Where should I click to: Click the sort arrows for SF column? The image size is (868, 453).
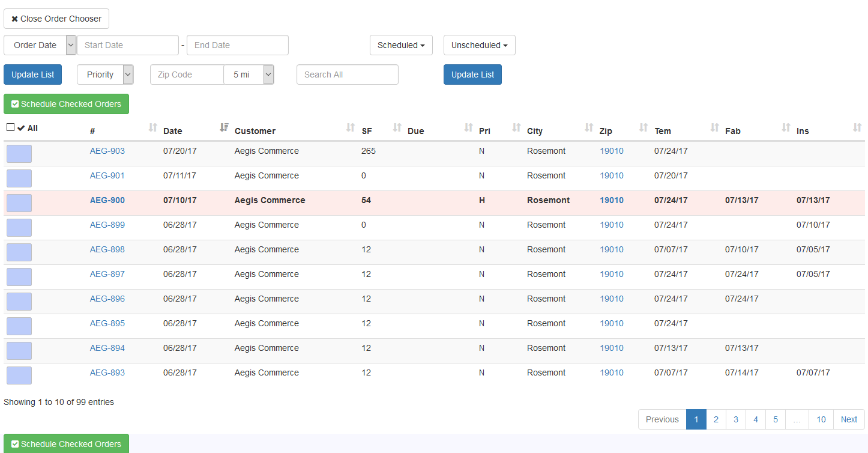397,127
